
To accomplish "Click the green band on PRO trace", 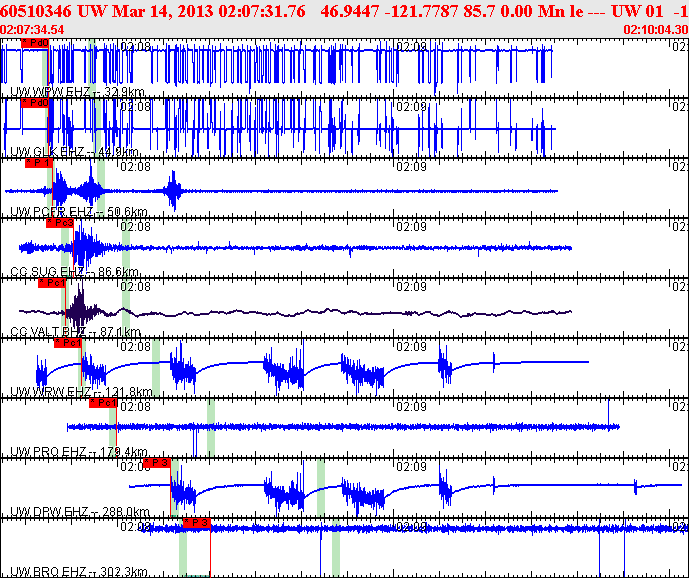I will pos(211,427).
